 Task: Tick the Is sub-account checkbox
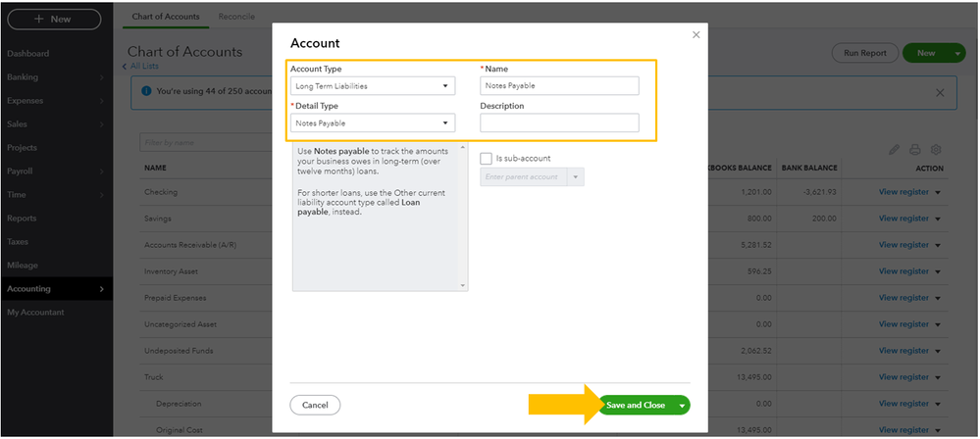[x=487, y=159]
